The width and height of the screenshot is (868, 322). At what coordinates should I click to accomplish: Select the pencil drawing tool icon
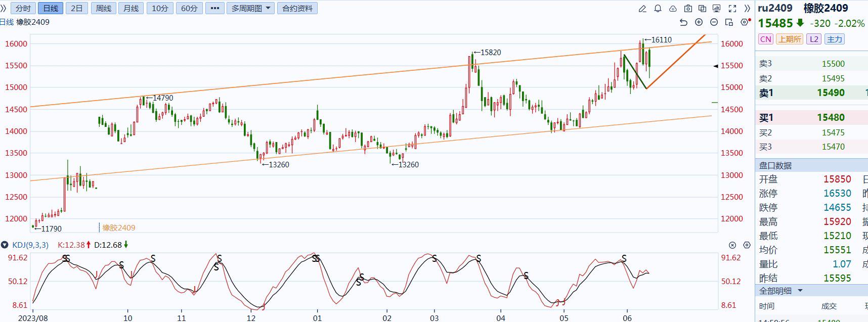click(x=642, y=9)
